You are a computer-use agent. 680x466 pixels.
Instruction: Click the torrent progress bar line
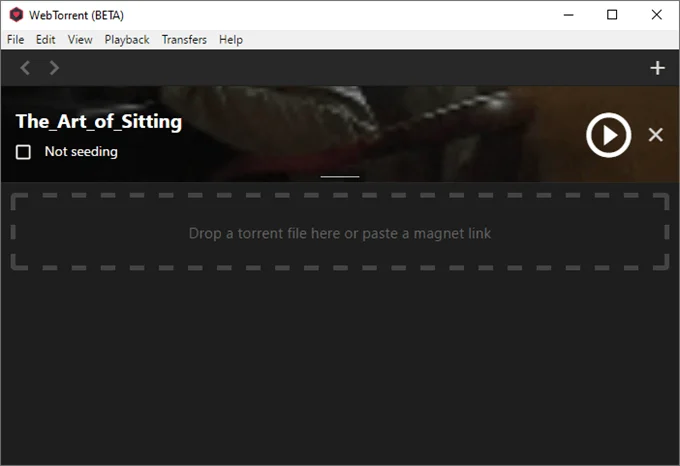coord(340,176)
